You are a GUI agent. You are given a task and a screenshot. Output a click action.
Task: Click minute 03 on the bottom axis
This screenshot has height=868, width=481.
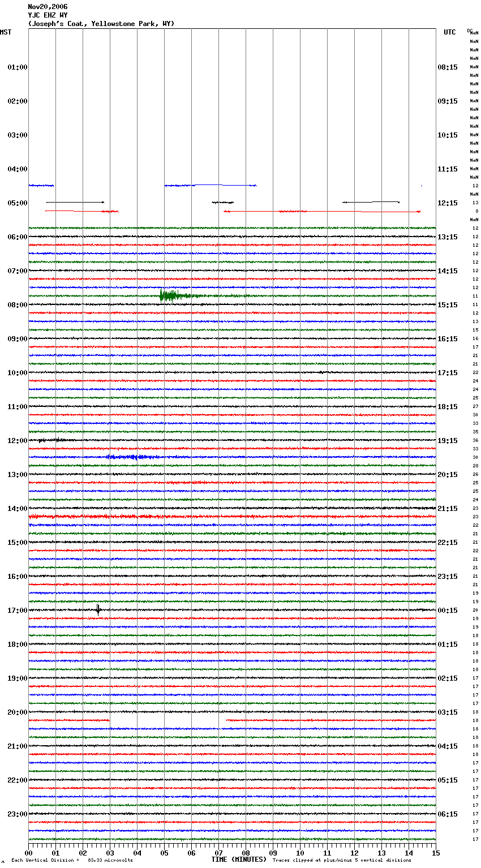110,853
